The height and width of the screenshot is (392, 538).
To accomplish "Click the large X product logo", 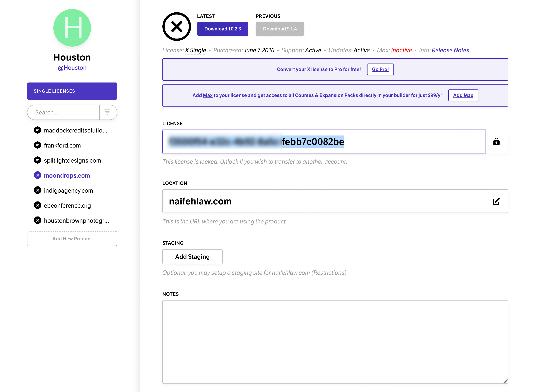I will 177,26.
